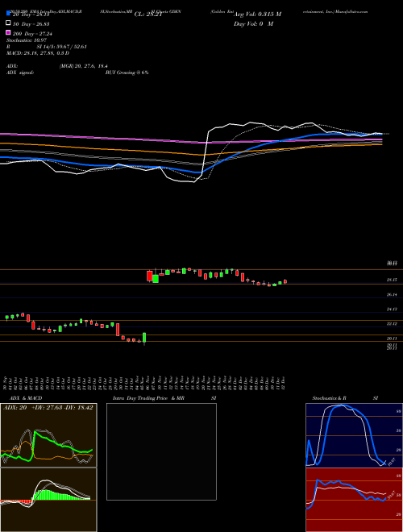The image size is (403, 532).
Task: Click the 'Stochastics: 10.97' readout
Action: click(26, 40)
